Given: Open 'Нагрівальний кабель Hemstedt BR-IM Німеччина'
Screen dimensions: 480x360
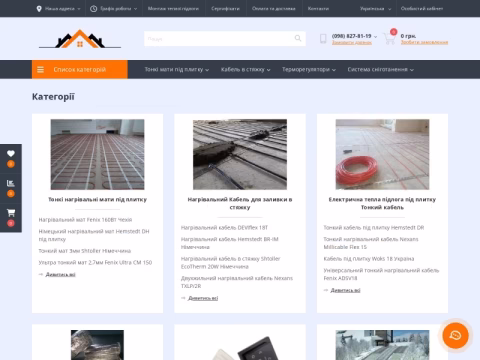Looking at the screenshot, I should pos(230,243).
